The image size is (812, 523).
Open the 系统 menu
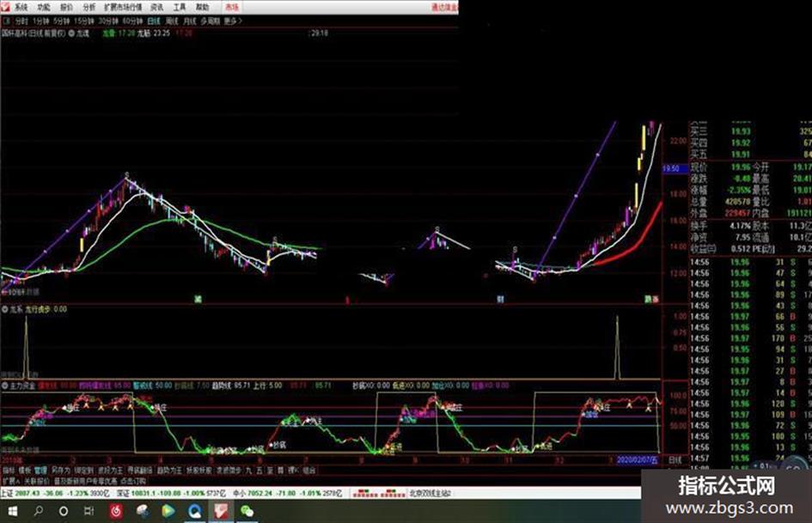21,7
